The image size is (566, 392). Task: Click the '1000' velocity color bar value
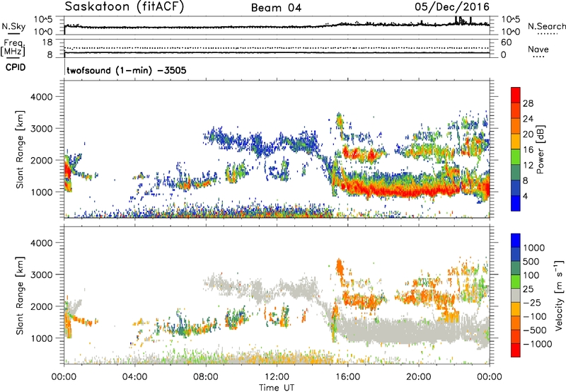(534, 248)
